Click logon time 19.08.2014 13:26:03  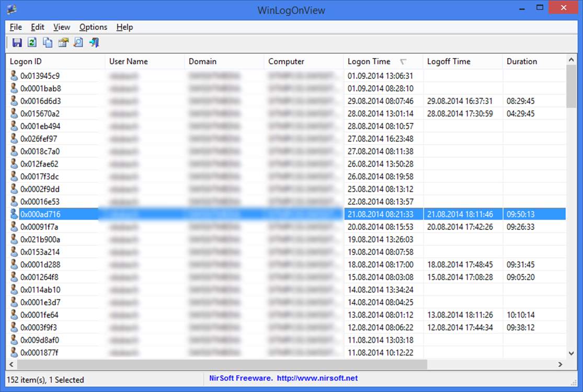click(380, 239)
